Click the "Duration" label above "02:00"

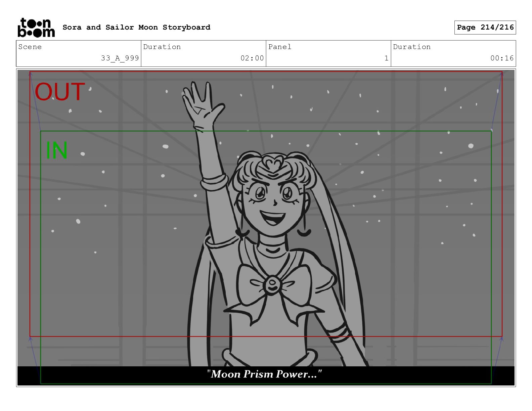pos(162,47)
